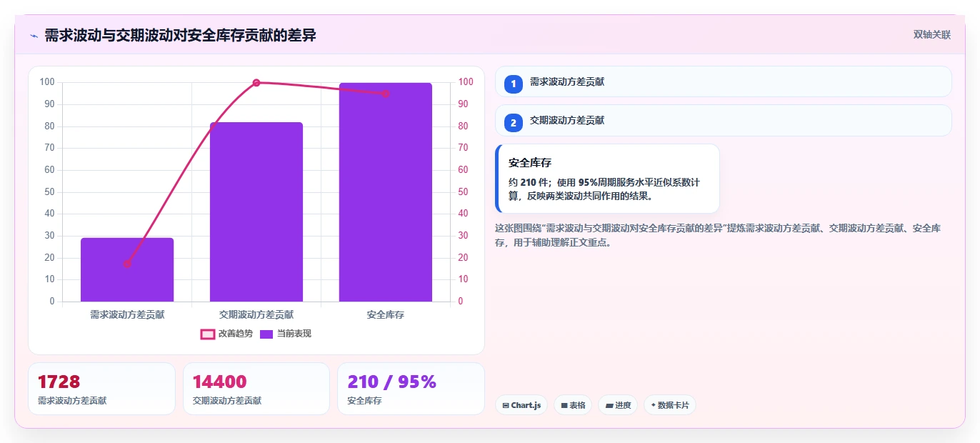Open the 安全库存 detail card

coord(607,179)
